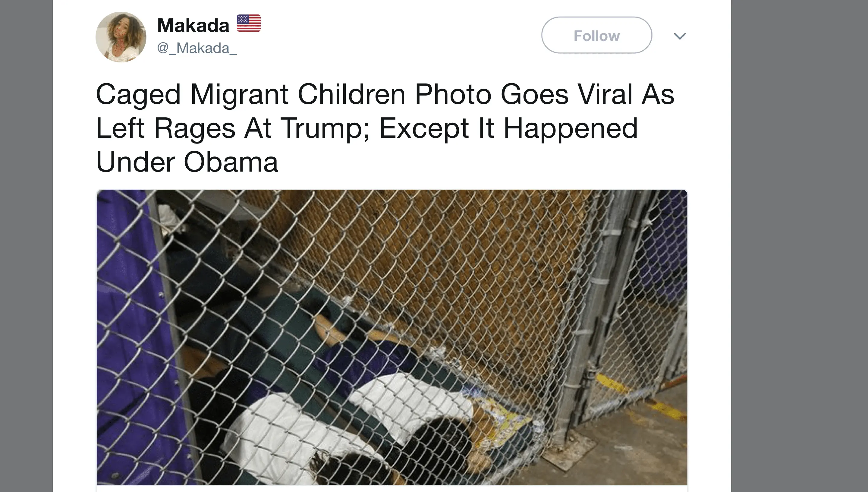
Task: Open the Makada display name link
Action: coord(193,25)
